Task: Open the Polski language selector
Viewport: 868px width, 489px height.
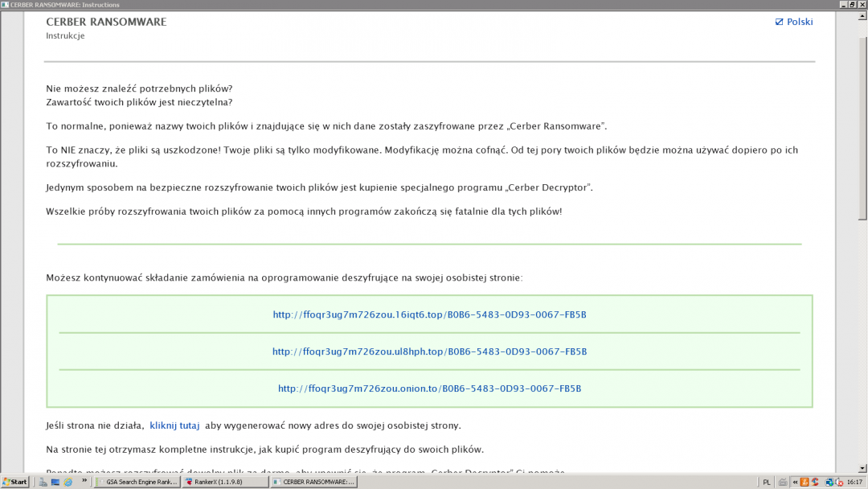Action: [794, 22]
